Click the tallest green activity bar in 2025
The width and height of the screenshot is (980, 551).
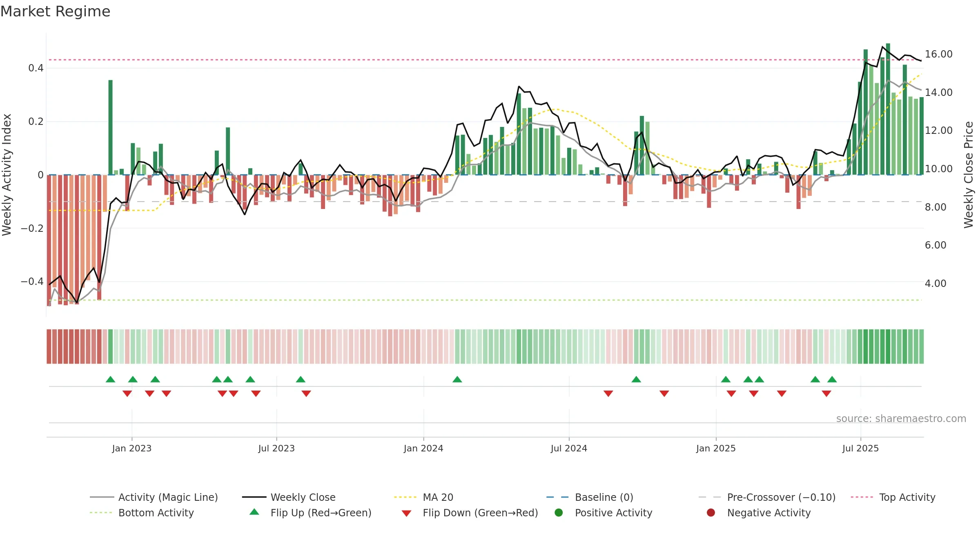(888, 109)
